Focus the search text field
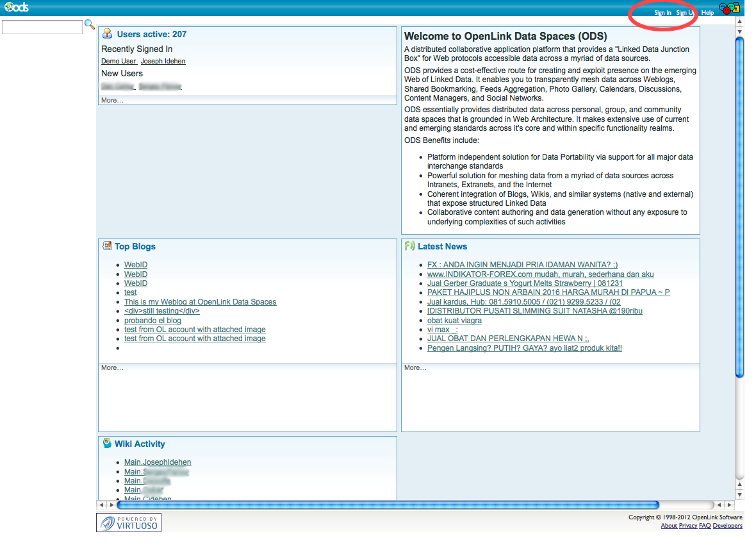Screen dimensions: 756x545 tap(42, 27)
